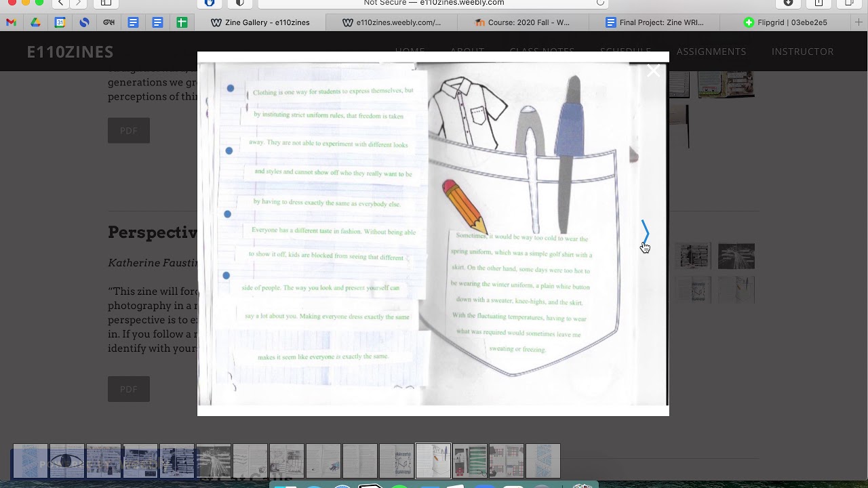The width and height of the screenshot is (868, 488).
Task: Select the highlighted pocket page thumbnail
Action: coord(433,461)
